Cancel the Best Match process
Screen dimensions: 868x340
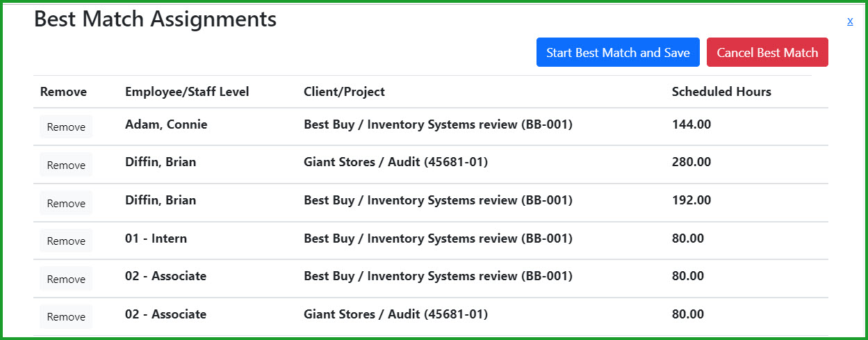point(767,52)
